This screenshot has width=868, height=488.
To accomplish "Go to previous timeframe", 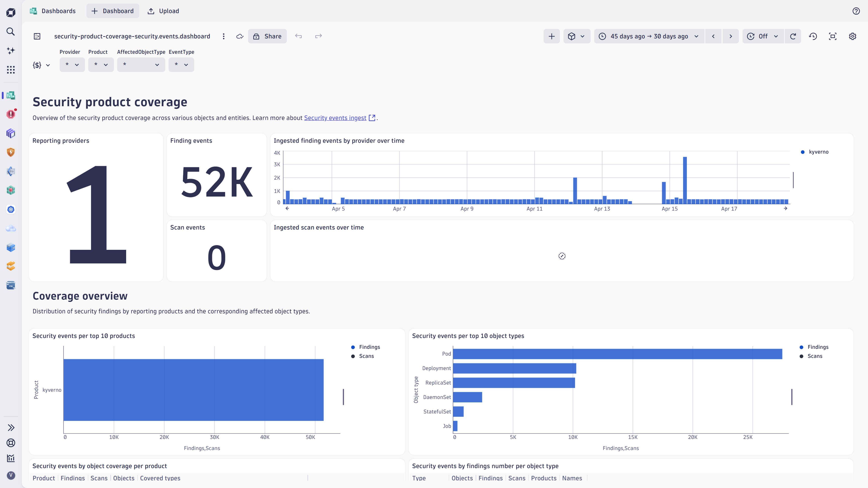I will 713,36.
